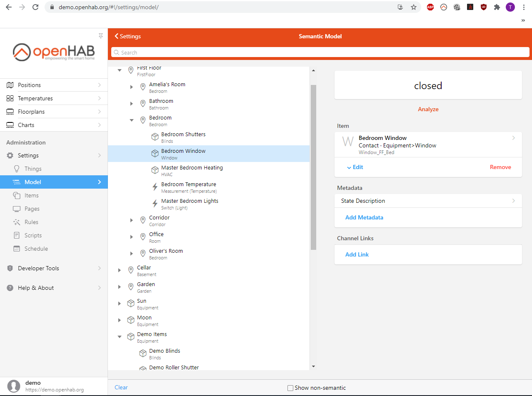This screenshot has height=396, width=532.
Task: Click the Search input field
Action: tap(320, 52)
